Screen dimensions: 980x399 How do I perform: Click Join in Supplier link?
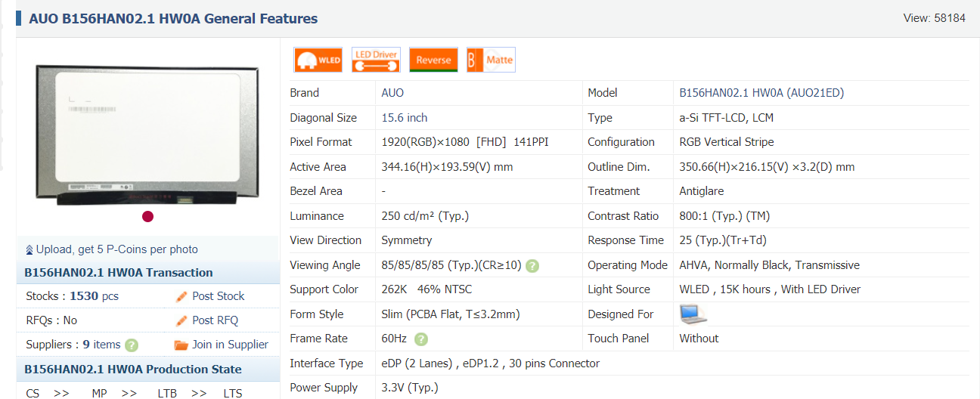pos(230,345)
